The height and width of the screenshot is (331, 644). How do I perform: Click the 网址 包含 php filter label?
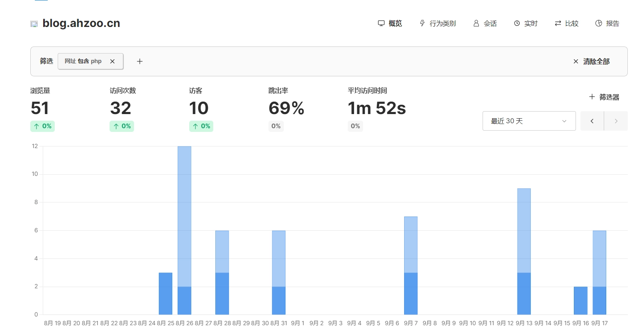(x=83, y=61)
